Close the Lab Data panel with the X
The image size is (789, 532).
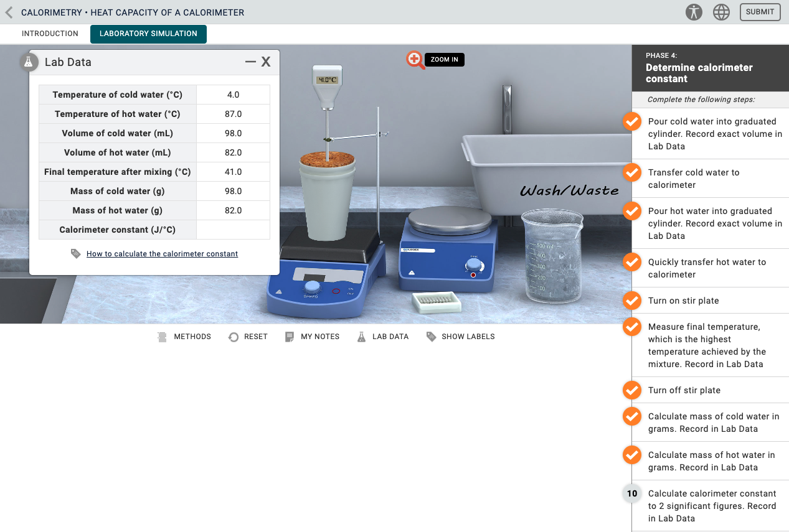(x=266, y=62)
